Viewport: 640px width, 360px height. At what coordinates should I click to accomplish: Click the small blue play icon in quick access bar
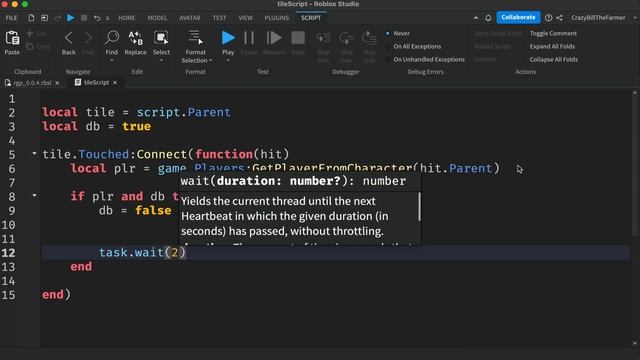click(x=70, y=18)
